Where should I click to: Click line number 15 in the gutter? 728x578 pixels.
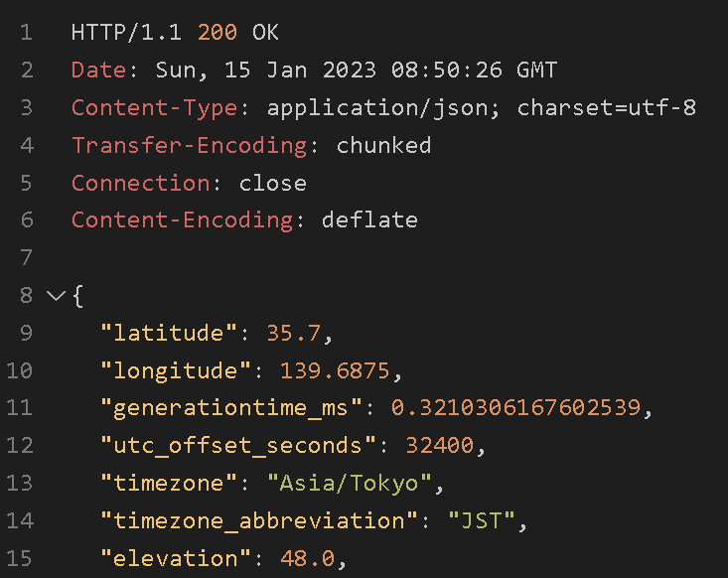click(20, 559)
